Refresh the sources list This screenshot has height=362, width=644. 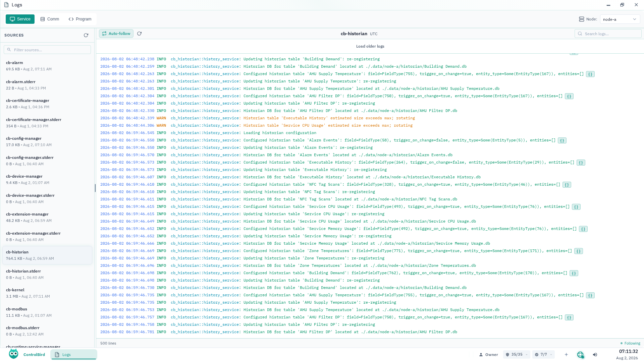[86, 35]
